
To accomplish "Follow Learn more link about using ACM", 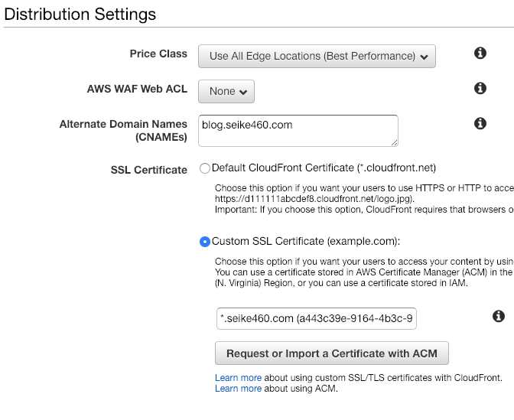I will point(238,389).
